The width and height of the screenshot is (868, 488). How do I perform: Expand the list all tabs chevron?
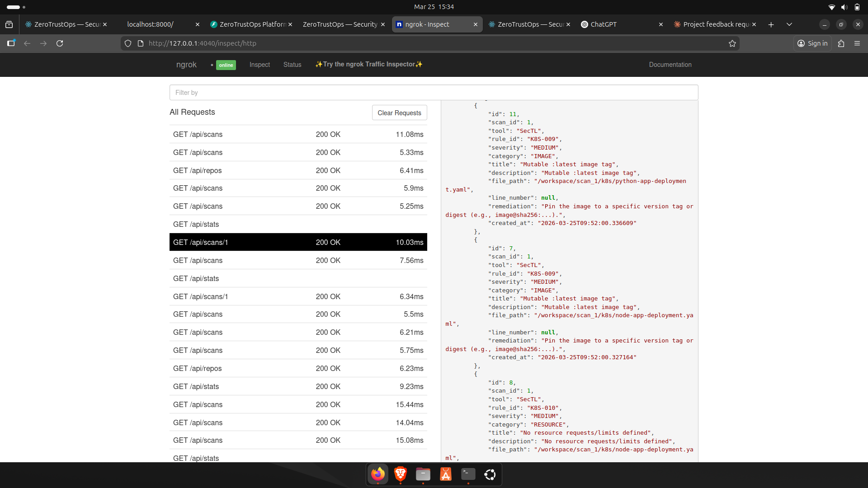pos(789,24)
